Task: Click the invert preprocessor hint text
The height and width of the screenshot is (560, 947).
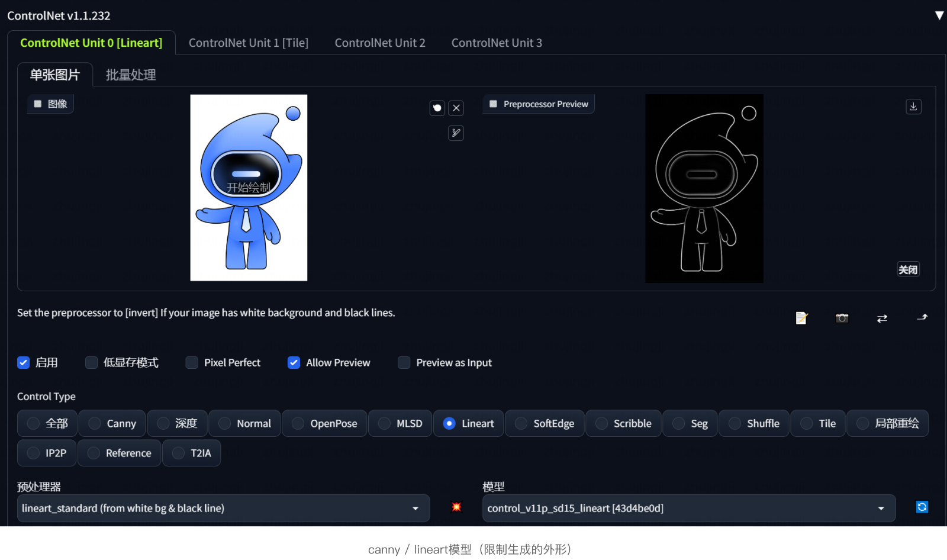Action: click(206, 313)
